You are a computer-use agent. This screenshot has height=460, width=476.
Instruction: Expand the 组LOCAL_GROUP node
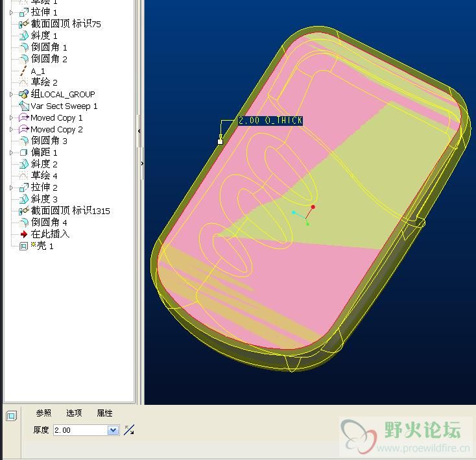11,95
